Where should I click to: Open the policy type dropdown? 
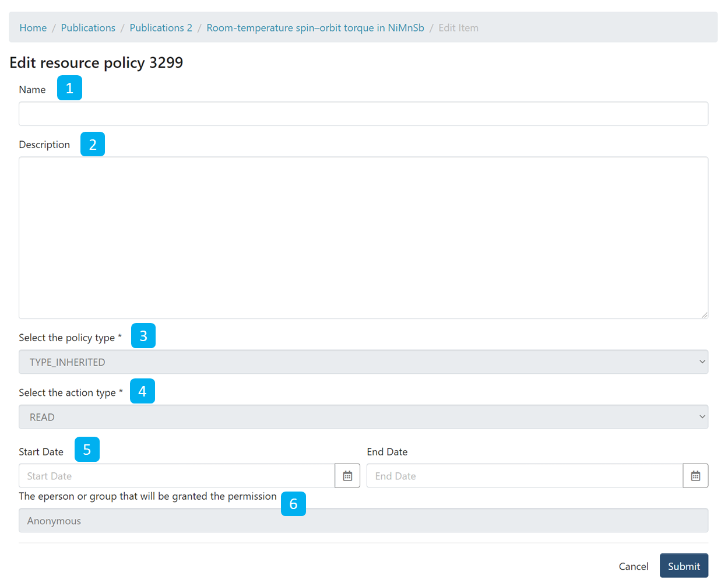(363, 362)
